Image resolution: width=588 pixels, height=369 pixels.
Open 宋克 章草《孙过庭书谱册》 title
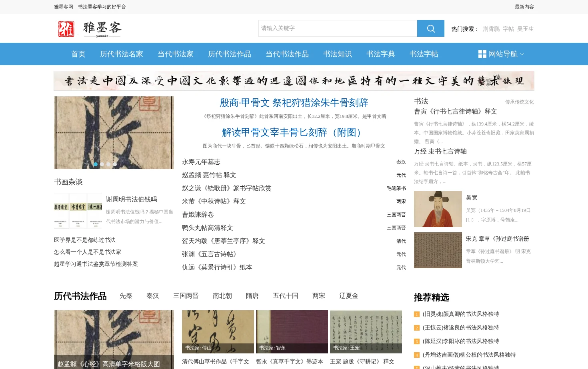(x=498, y=239)
